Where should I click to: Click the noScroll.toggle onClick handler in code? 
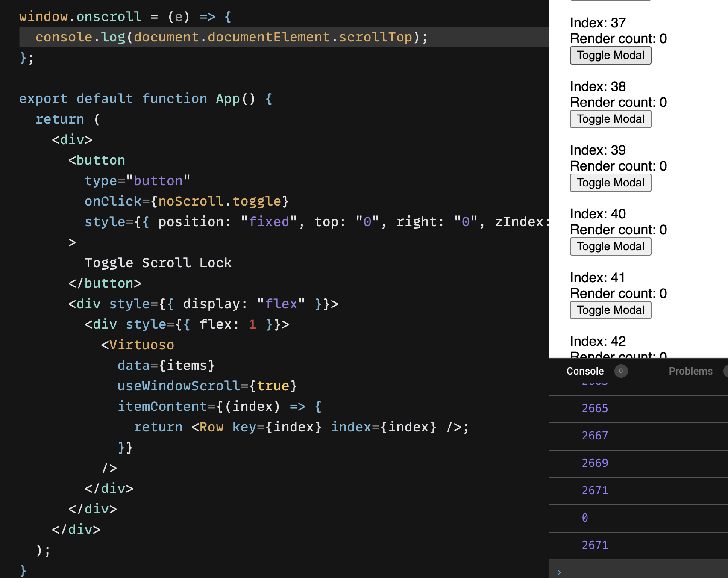pos(220,201)
